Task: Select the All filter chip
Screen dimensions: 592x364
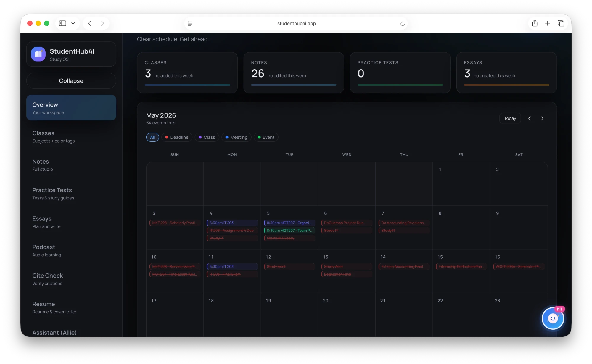Action: click(x=152, y=137)
